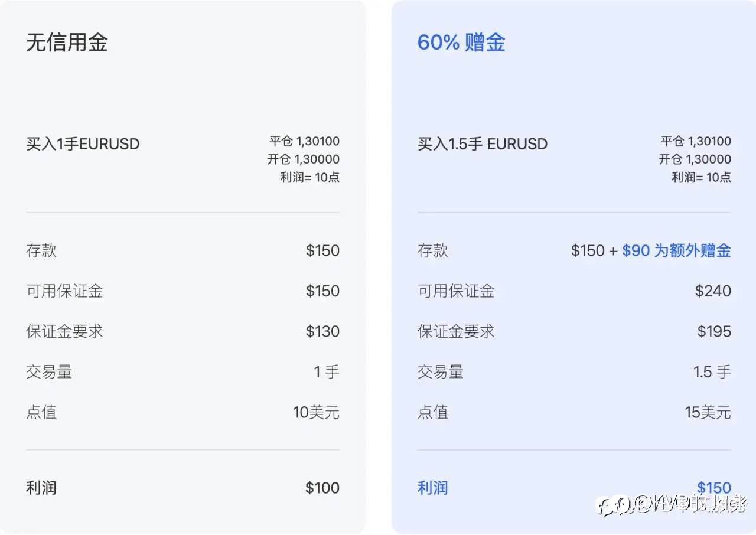Click 开仓 1,30000 in the left card
This screenshot has width=756, height=535.
point(304,159)
